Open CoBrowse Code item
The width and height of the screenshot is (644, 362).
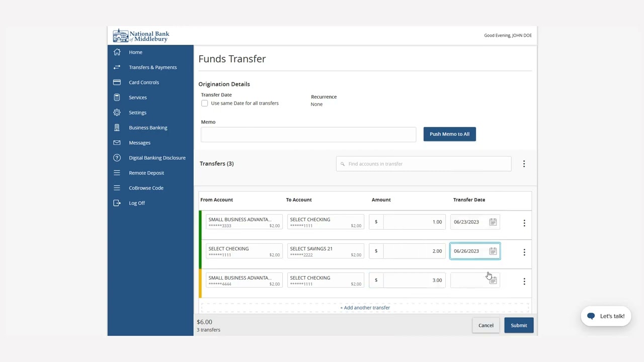pyautogui.click(x=146, y=188)
